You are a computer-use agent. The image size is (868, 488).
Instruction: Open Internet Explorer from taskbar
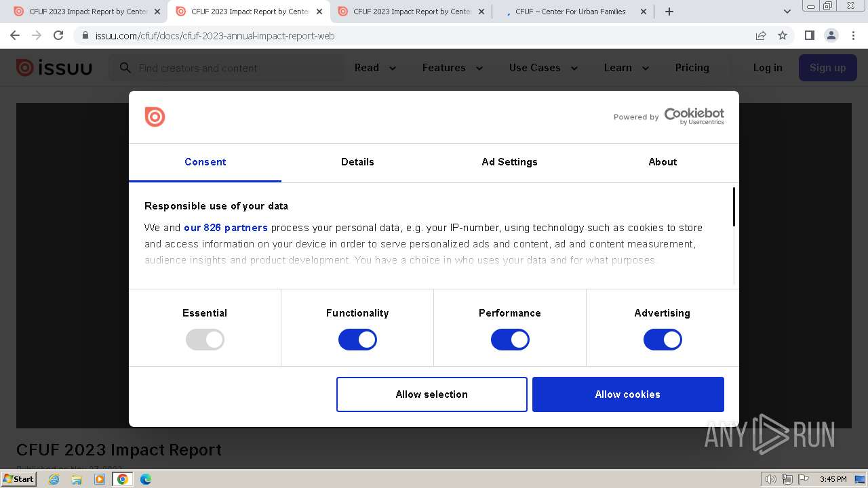(54, 479)
